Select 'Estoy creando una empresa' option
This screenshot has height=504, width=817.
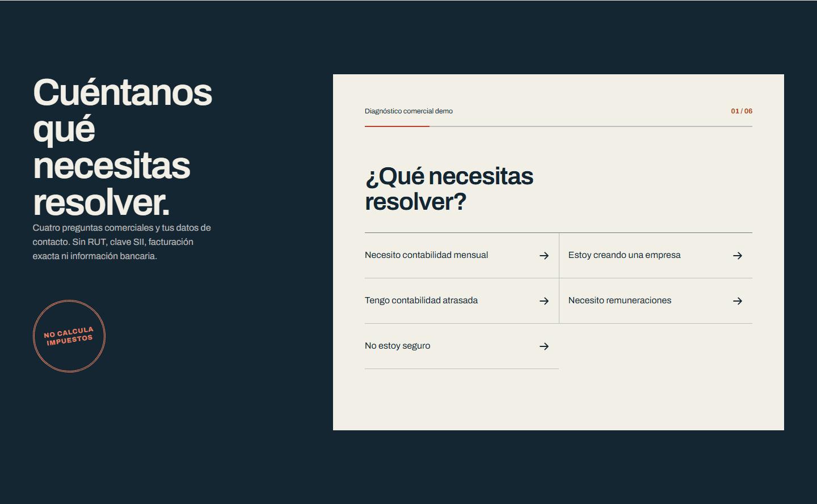pos(656,255)
